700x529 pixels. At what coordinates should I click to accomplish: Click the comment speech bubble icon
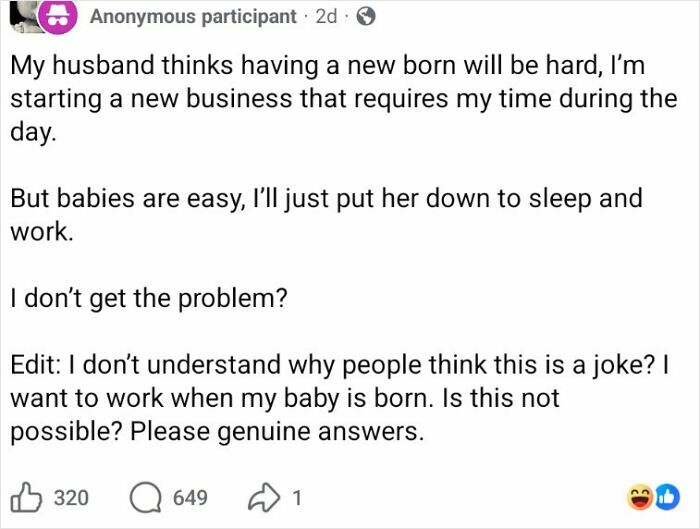tap(145, 495)
